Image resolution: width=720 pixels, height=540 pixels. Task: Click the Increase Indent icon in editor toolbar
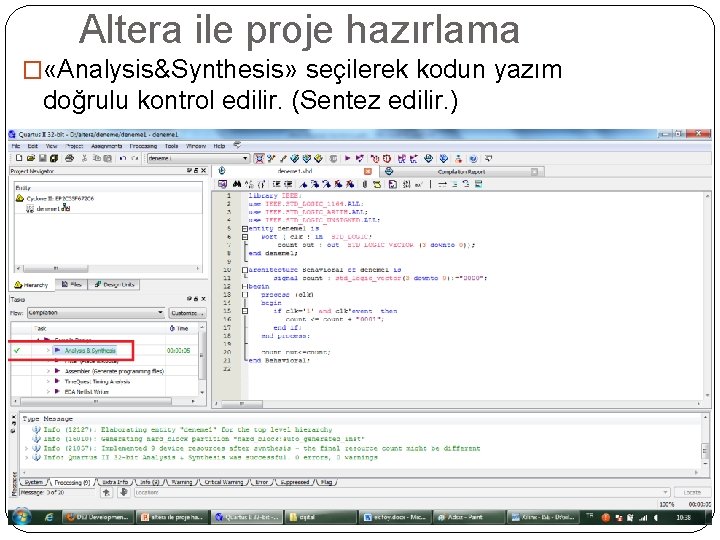pyautogui.click(x=277, y=184)
